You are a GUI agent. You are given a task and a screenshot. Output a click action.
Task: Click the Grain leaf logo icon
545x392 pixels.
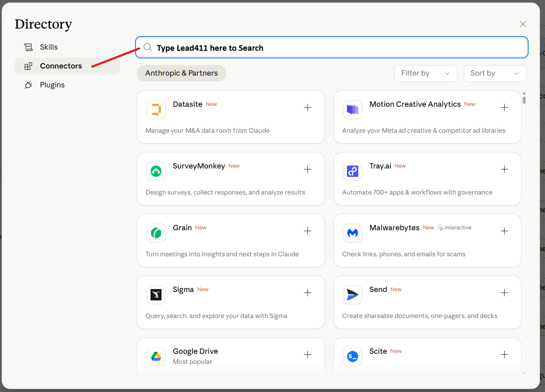pos(156,233)
